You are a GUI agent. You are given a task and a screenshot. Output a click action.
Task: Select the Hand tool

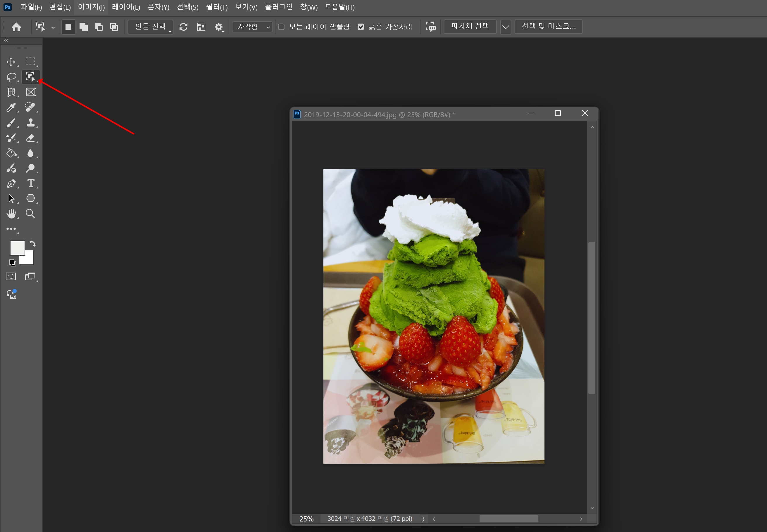(11, 214)
